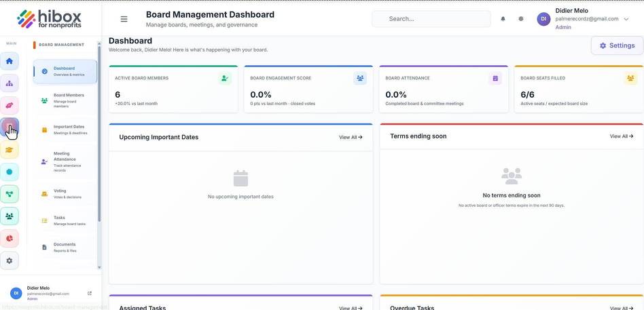This screenshot has height=310, width=644.
Task: Click the 'Terms ending soon' heading
Action: pos(418,136)
